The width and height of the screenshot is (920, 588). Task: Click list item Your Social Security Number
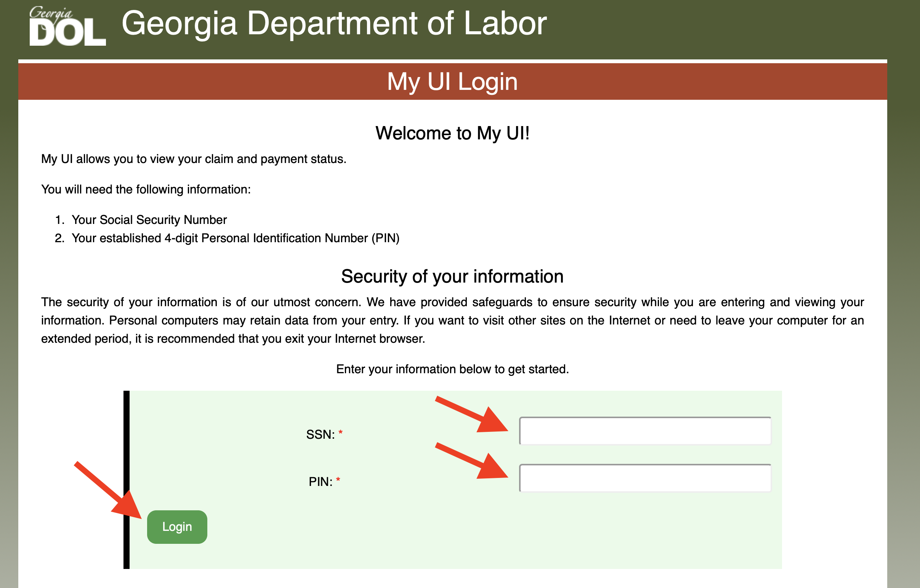(x=149, y=220)
